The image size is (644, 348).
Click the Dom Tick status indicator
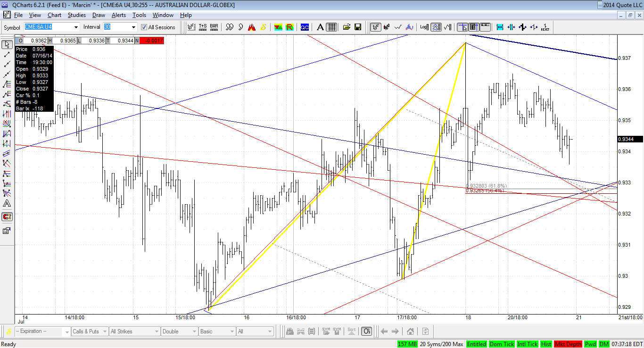[502, 344]
